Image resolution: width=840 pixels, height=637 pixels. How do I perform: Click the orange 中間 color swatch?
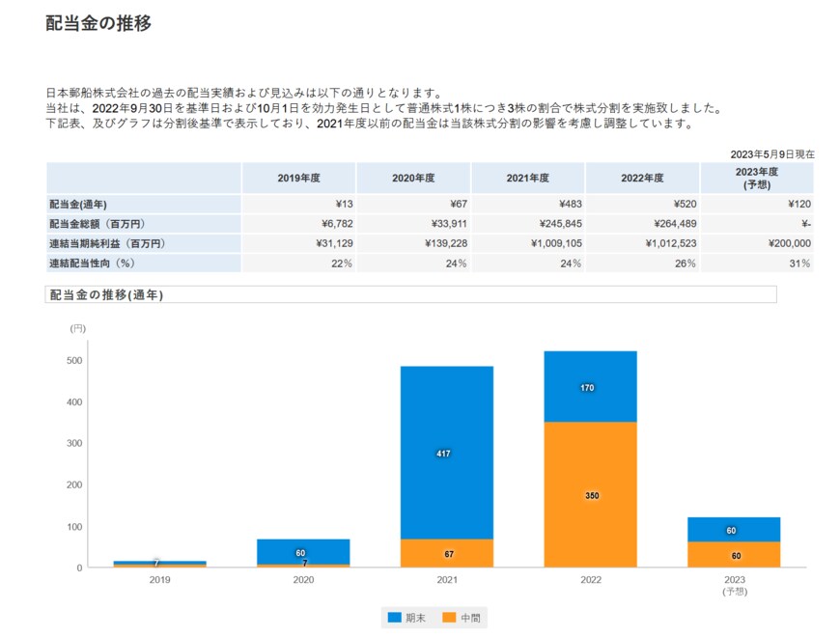click(447, 618)
